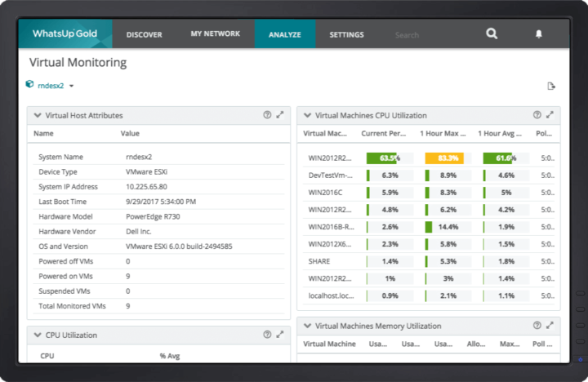Image resolution: width=588 pixels, height=382 pixels.
Task: Click the 6.3% current value for DevTestVm
Action: [x=390, y=175]
